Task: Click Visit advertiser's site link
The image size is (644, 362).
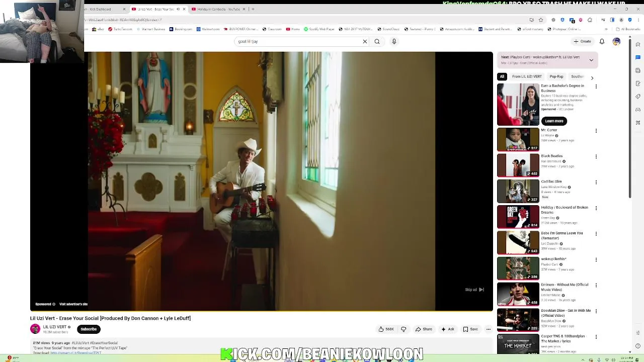Action: (73, 304)
